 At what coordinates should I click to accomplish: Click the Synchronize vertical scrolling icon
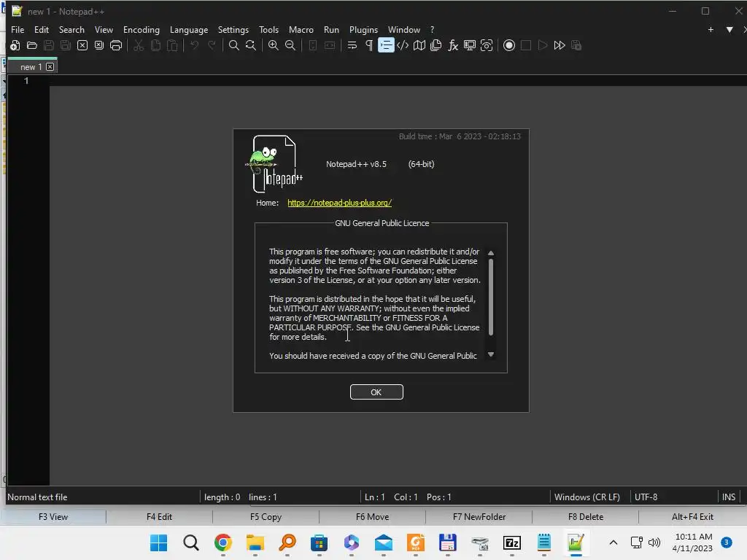[x=313, y=45]
